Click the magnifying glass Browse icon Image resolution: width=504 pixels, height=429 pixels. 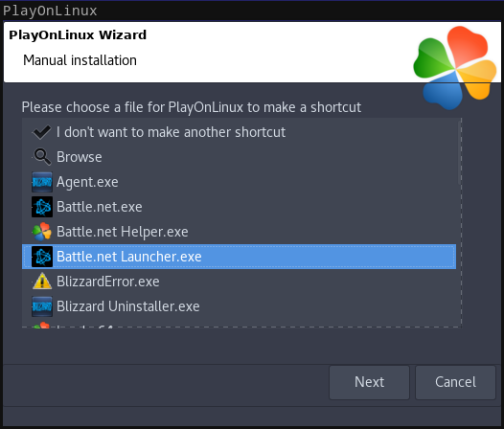point(42,157)
